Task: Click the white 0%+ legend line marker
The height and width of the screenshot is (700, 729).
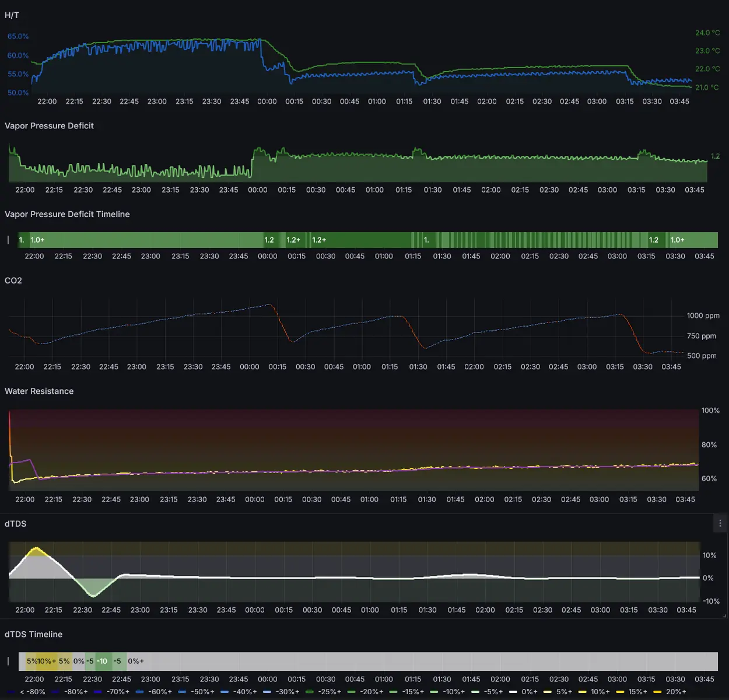Action: [513, 692]
